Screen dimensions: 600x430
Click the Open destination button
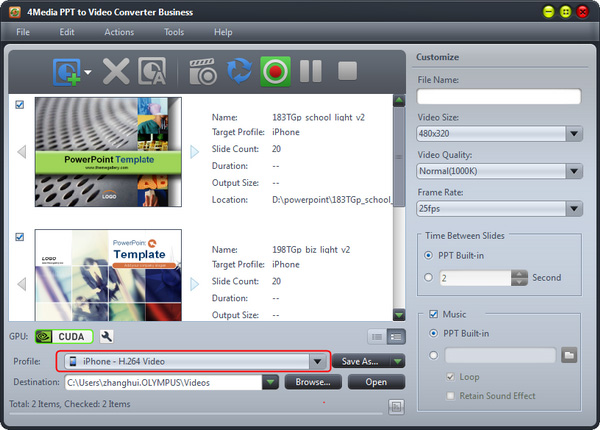pos(376,382)
